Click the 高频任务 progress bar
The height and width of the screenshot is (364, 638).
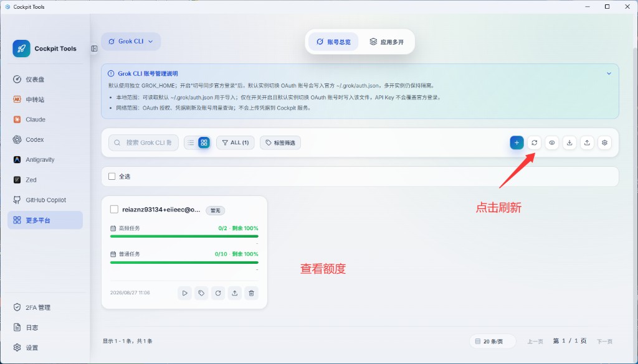point(184,236)
